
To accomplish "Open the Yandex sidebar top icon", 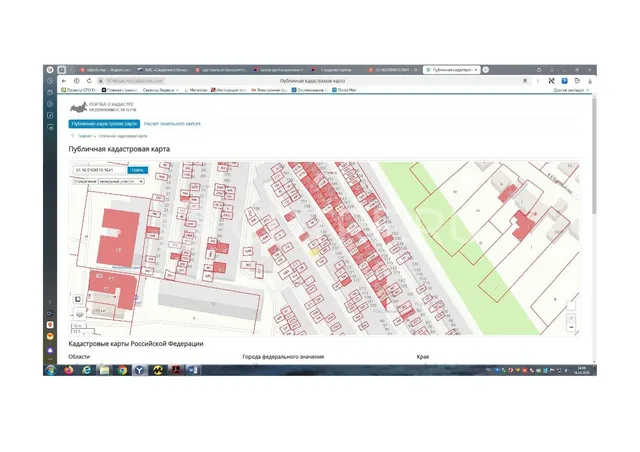I will click(x=50, y=70).
